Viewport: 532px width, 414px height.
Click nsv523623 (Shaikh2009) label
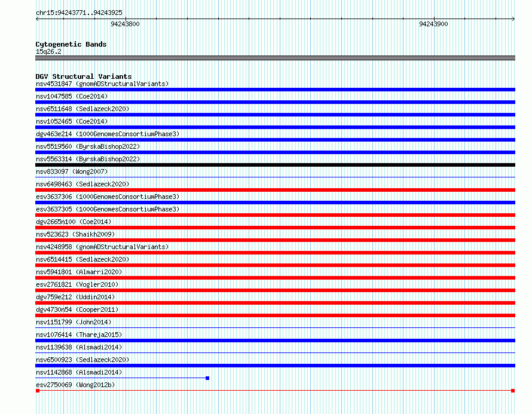click(x=75, y=234)
